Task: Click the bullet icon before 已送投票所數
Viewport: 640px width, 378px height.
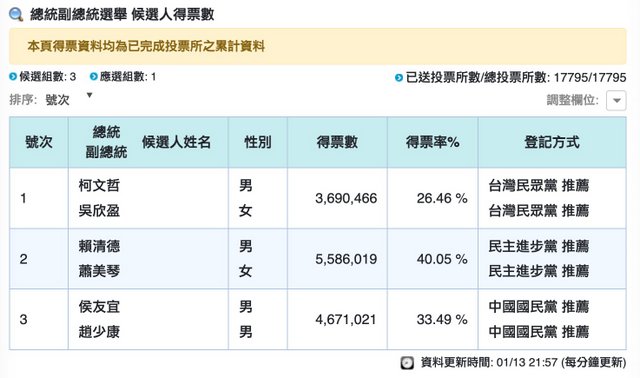Action: point(399,78)
